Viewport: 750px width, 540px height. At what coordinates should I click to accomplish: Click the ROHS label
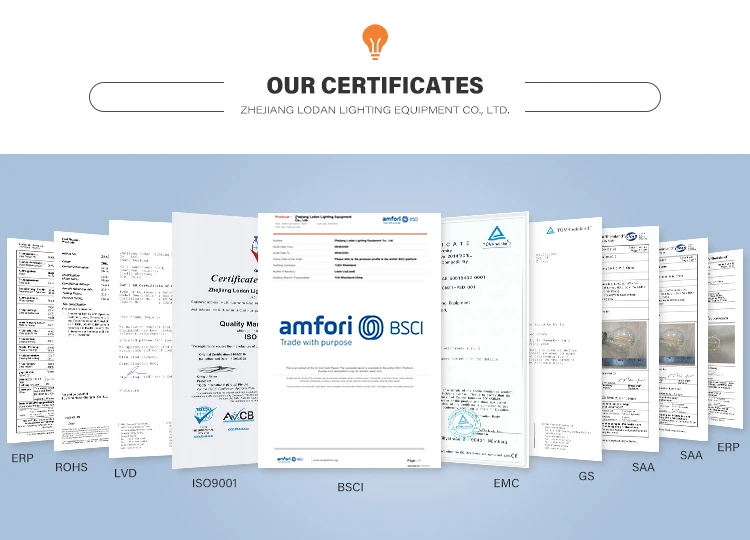point(71,467)
